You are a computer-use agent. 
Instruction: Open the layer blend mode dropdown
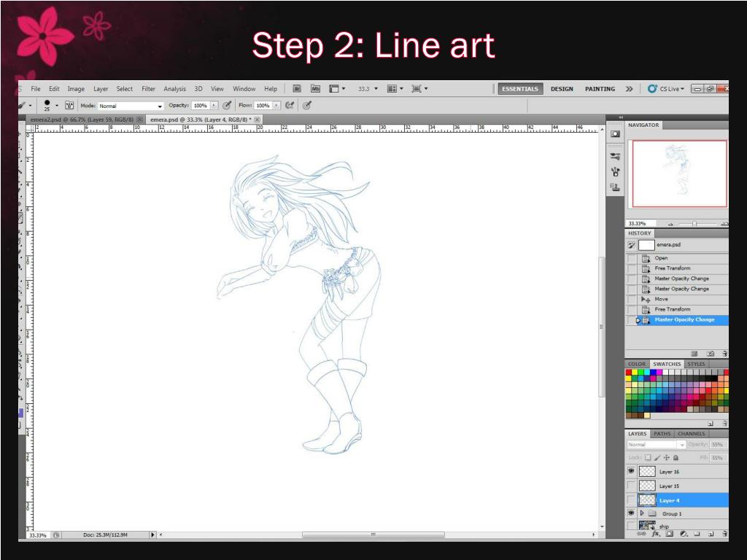tap(656, 444)
